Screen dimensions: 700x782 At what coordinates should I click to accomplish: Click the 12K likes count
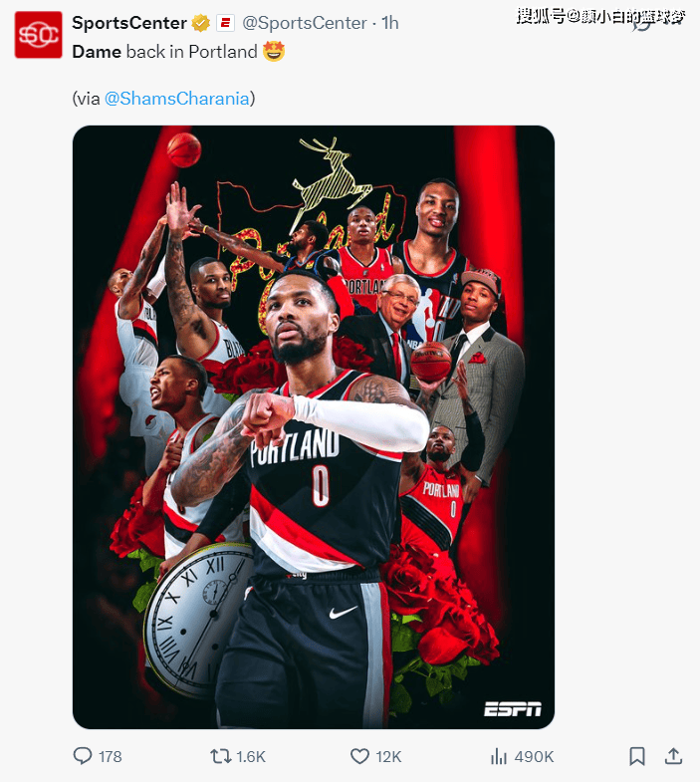click(x=388, y=756)
